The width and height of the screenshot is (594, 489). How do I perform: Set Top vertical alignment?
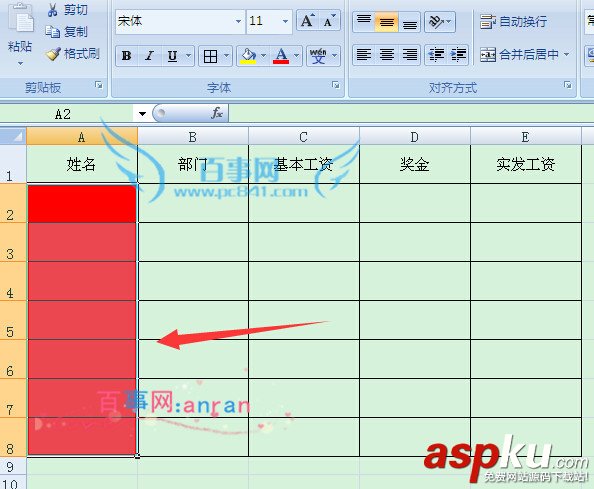364,21
